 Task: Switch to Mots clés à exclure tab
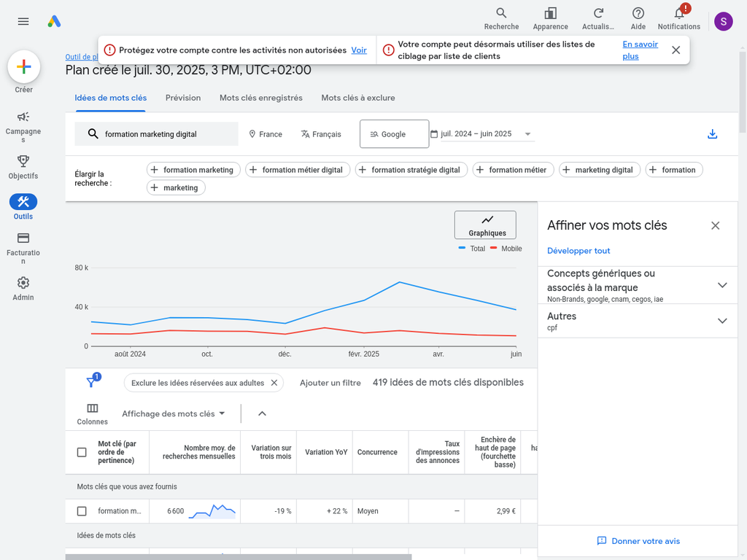357,98
